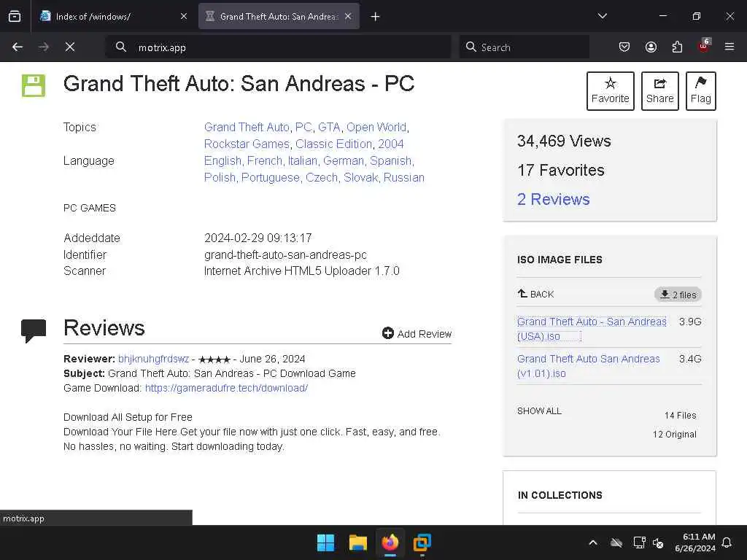
Task: Open the PC topic link
Action: [303, 127]
